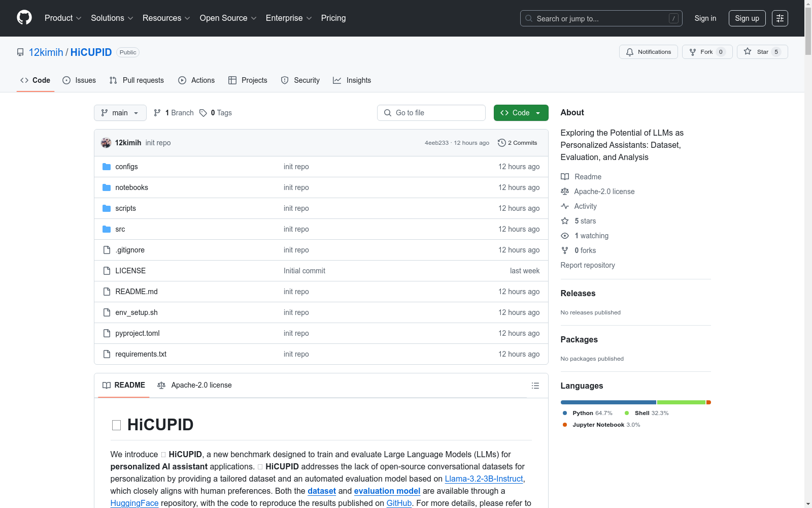Open the env_setup.sh file
812x508 pixels.
tap(137, 312)
